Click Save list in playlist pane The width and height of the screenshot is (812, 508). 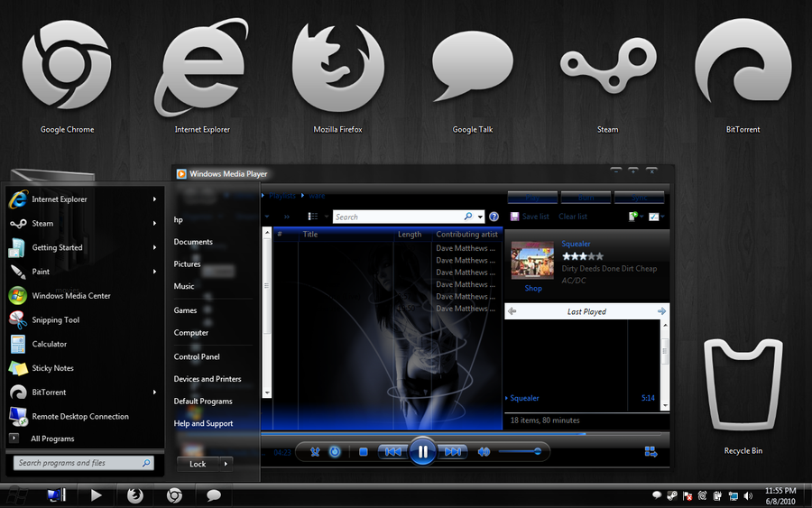(530, 217)
